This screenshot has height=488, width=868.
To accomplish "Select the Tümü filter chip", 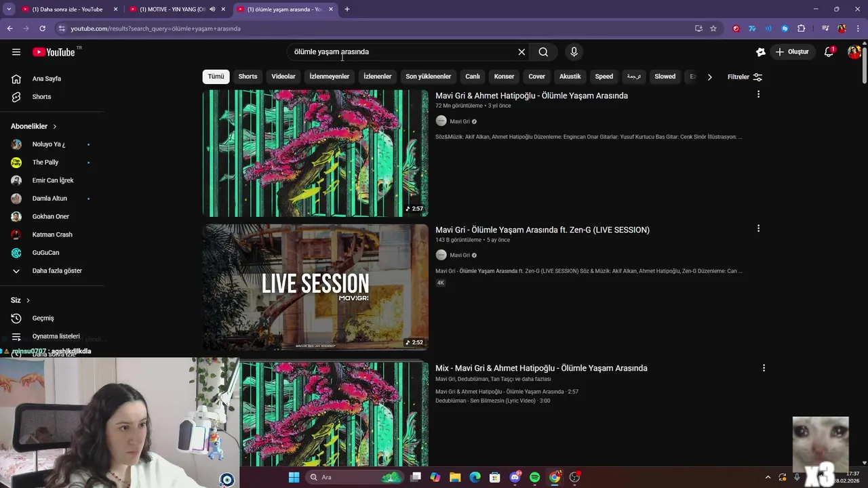I will [216, 77].
